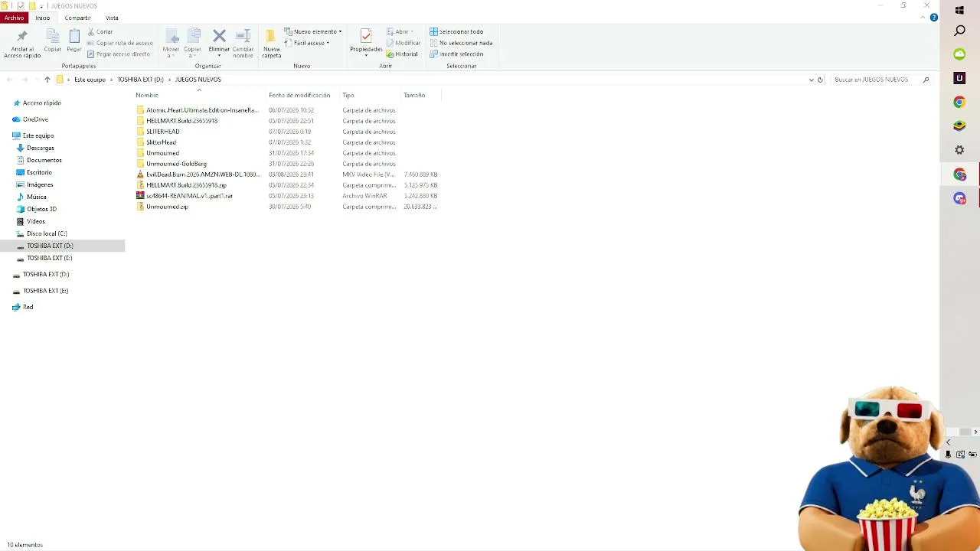
Task: Switch to the Compartir ribbon tab
Action: [x=77, y=18]
